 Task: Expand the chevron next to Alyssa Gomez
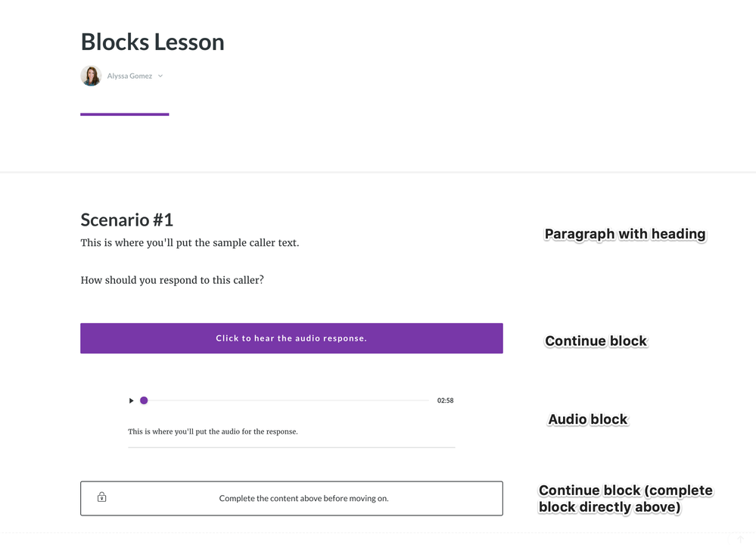point(160,76)
